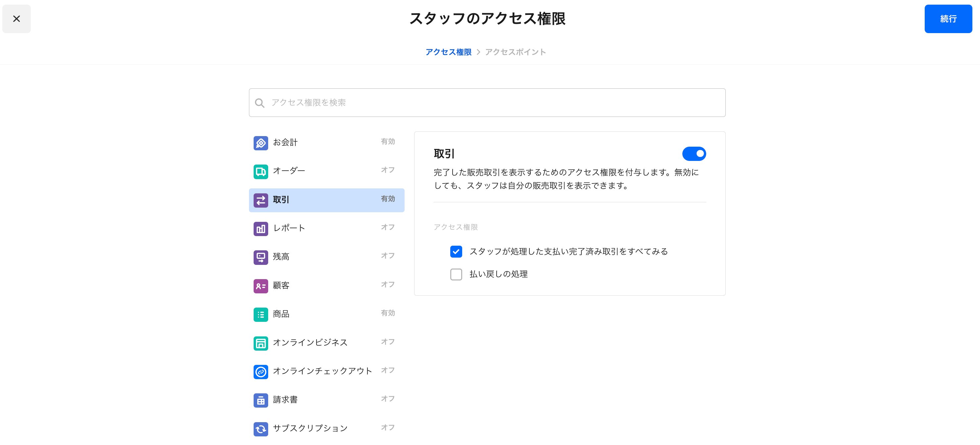Screen dimensions: 980x445
Task: Click the オーダー (Orders) icon
Action: click(261, 171)
